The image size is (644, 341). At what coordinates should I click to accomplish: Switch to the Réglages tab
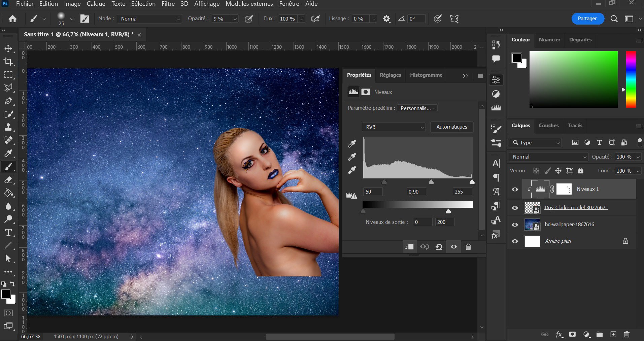391,75
